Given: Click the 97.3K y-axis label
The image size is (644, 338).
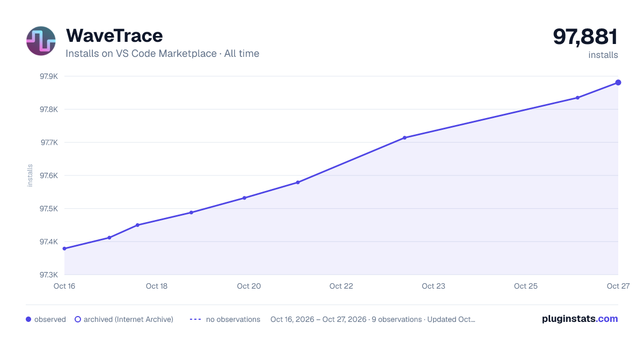Looking at the screenshot, I should (x=49, y=275).
